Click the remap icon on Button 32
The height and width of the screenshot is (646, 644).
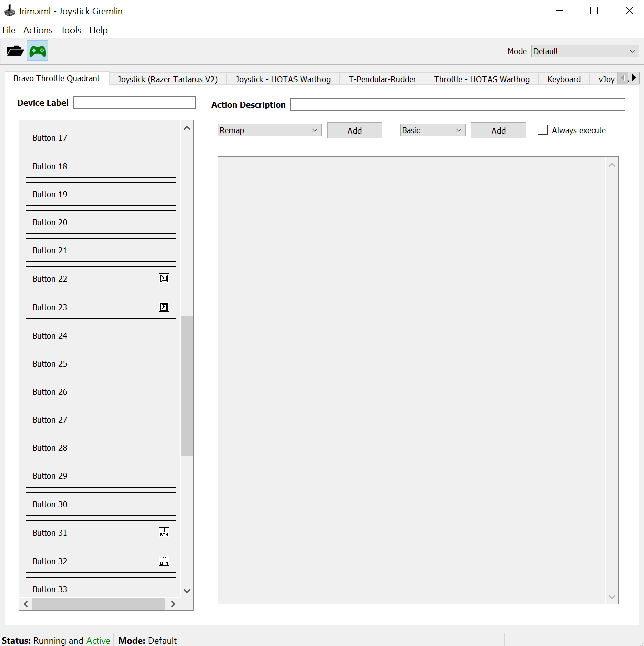click(x=164, y=561)
